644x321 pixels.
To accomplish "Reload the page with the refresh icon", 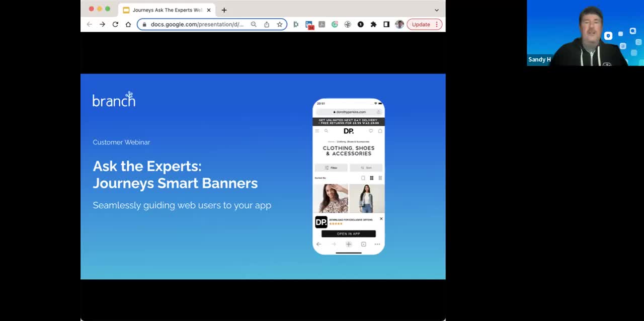I will [115, 24].
